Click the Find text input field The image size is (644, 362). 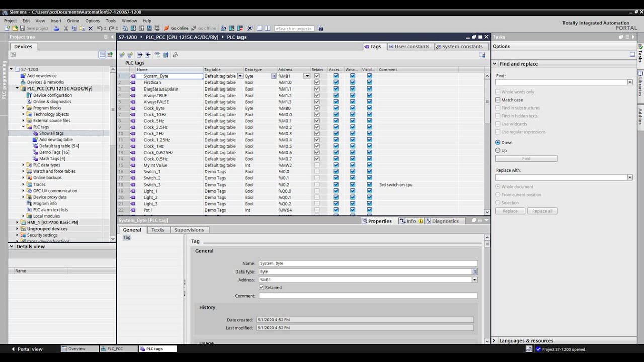pos(561,82)
